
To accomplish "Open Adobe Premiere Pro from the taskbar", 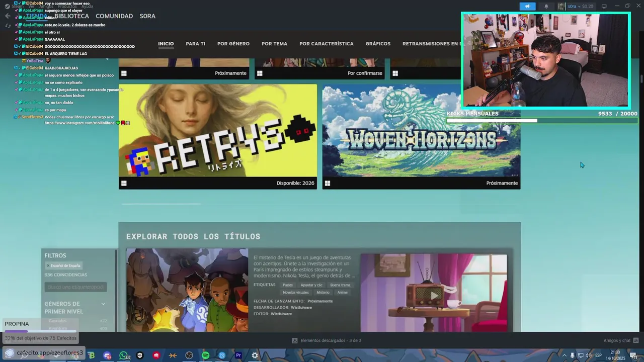I will (x=238, y=355).
